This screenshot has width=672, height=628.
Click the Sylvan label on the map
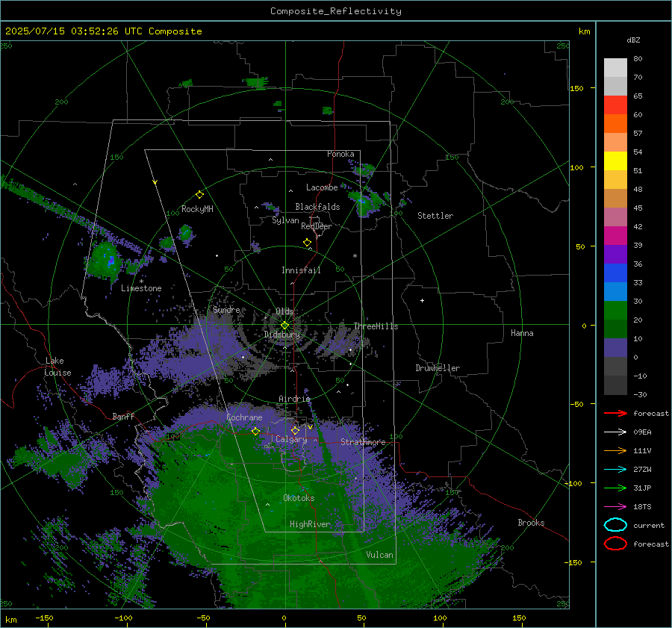tap(285, 220)
